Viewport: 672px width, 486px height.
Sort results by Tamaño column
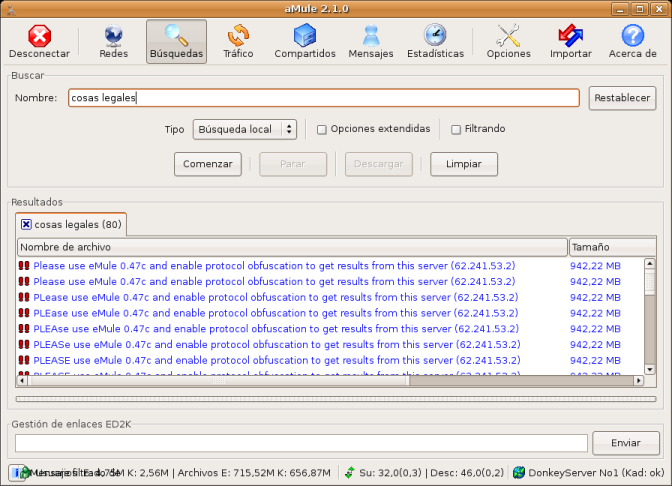click(606, 247)
